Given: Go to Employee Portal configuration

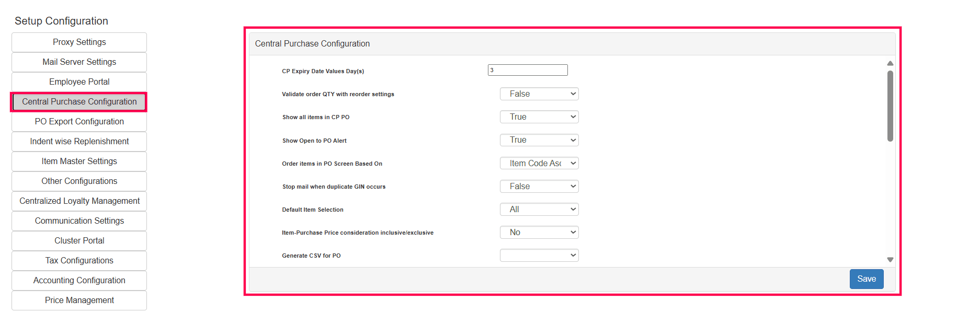Looking at the screenshot, I should [79, 82].
